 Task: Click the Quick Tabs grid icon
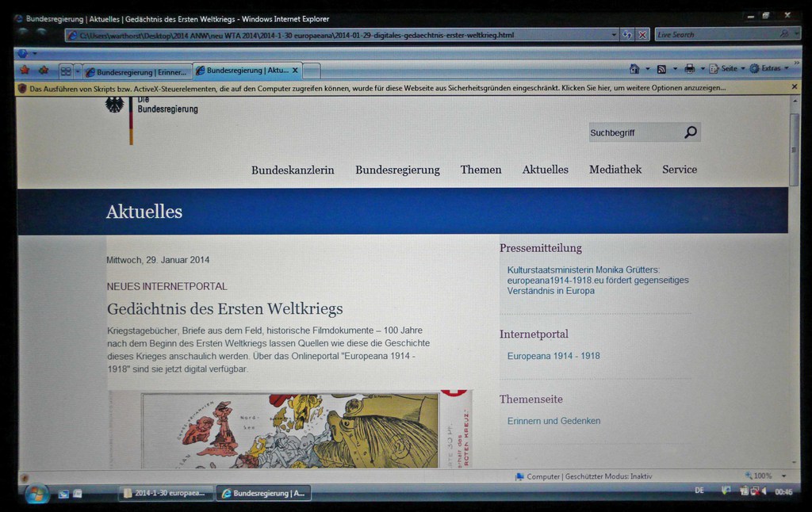(66, 71)
